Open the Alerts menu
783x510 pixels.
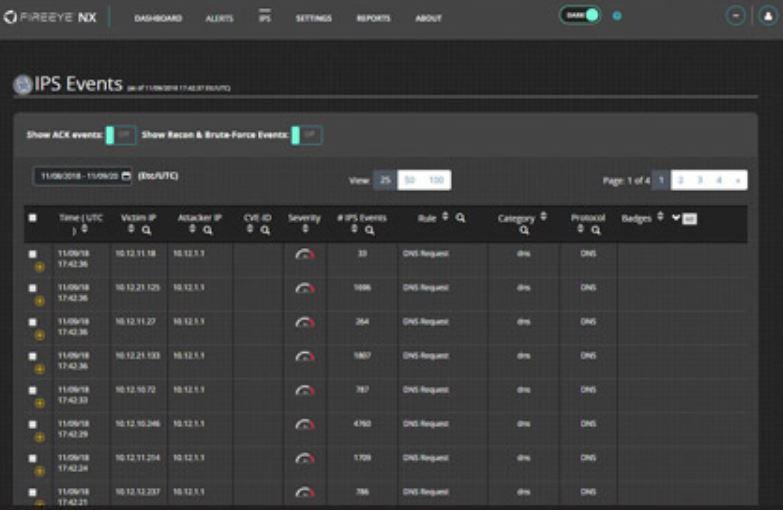click(x=219, y=18)
